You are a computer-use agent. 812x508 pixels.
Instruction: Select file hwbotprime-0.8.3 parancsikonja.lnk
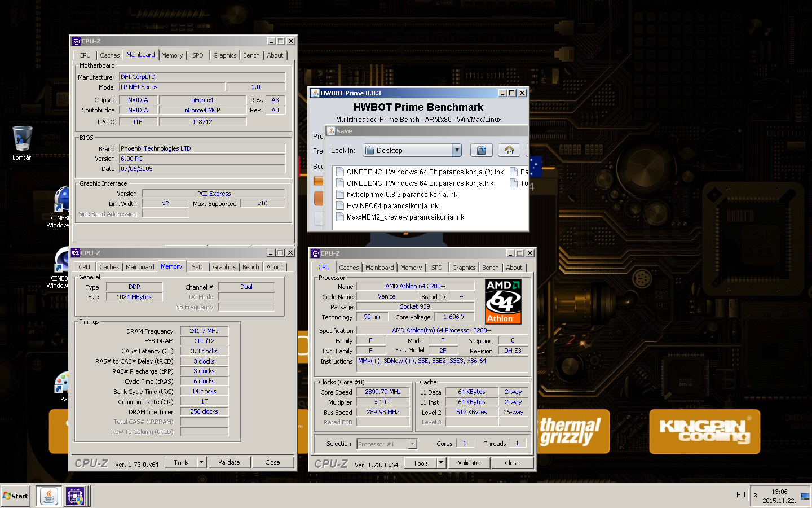point(397,195)
